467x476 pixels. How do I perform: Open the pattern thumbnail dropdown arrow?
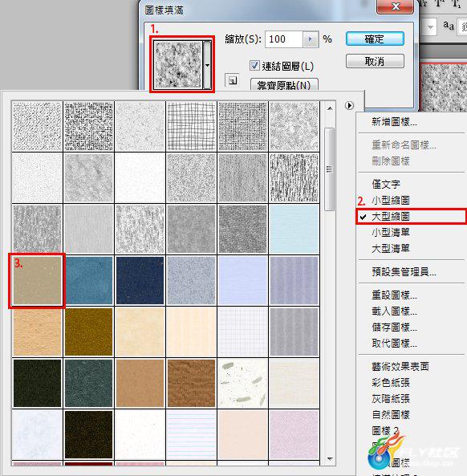pos(207,65)
